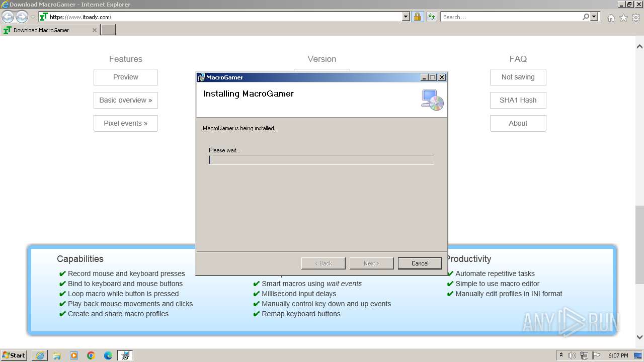Viewport: 644px width, 362px height.
Task: Open the IE Home icon
Action: pos(611,18)
